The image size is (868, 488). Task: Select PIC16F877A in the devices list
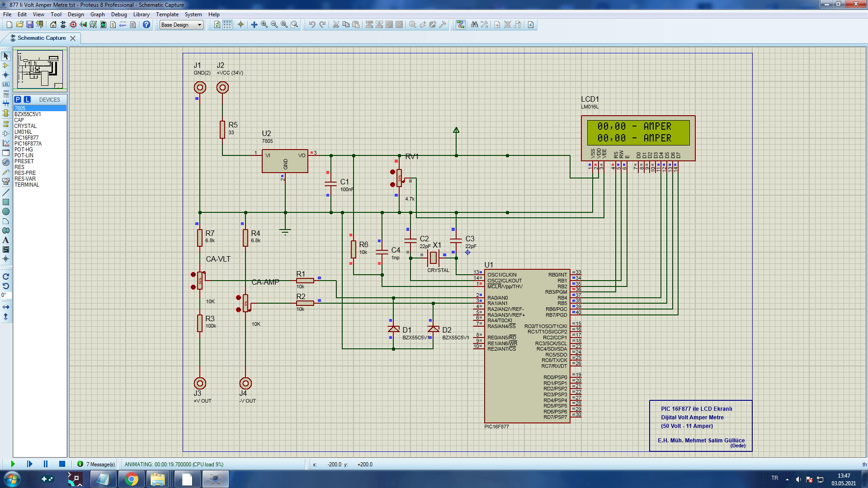coord(40,144)
